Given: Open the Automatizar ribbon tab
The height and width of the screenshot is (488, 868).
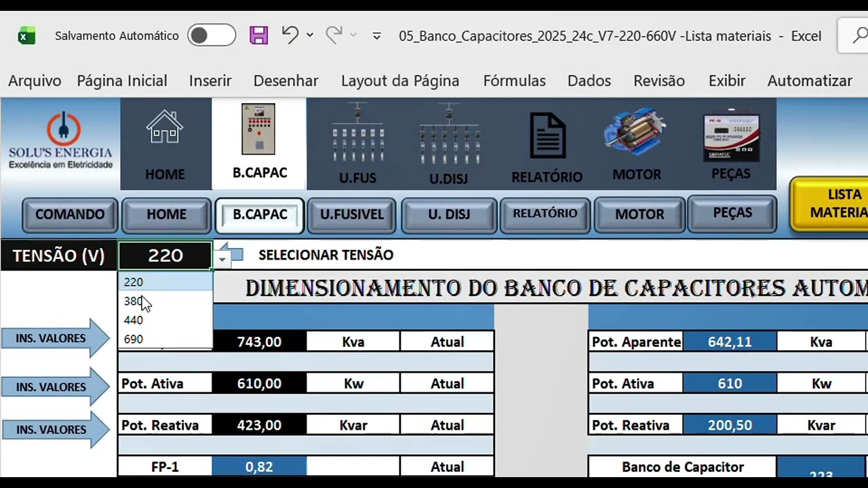Looking at the screenshot, I should click(810, 81).
